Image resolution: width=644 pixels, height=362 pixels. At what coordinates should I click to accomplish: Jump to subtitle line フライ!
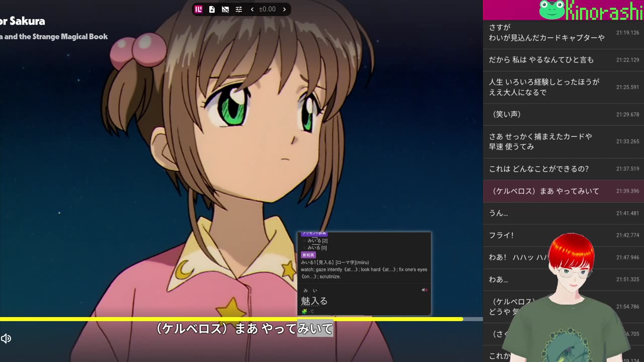[x=563, y=235]
